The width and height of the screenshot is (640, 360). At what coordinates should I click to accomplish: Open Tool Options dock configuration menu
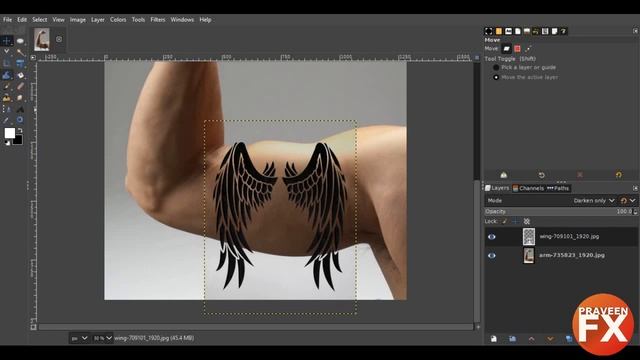point(635,31)
